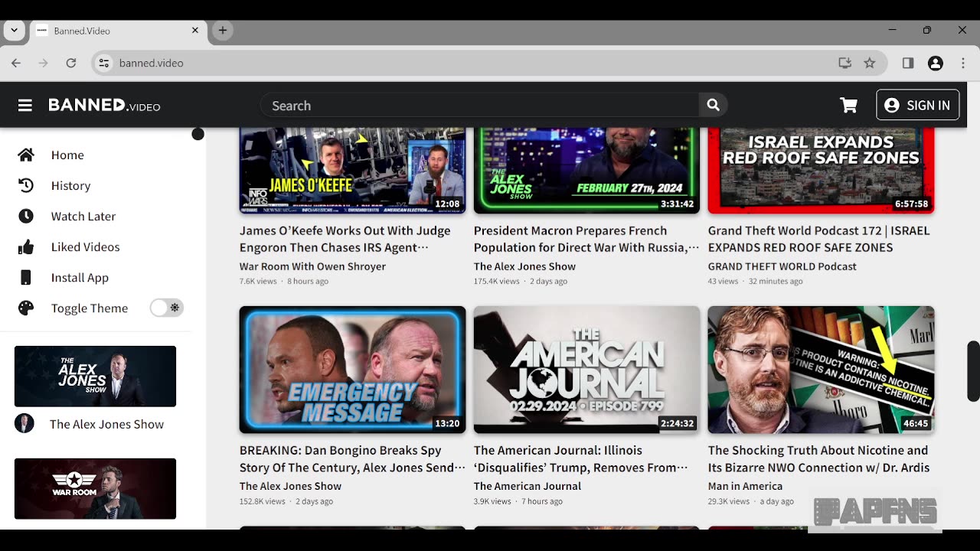Open the Chrome three-dot menu
980x551 pixels.
[x=963, y=63]
